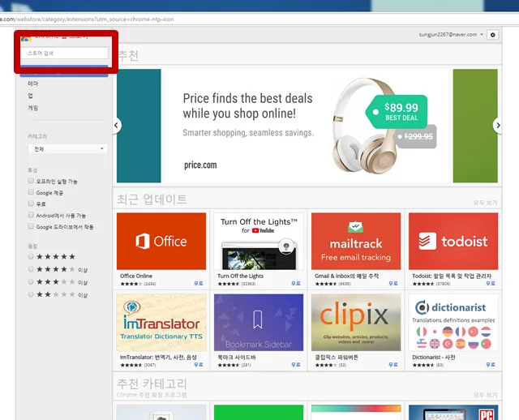Click the Office Online title text
Image resolution: width=519 pixels, height=420 pixels.
[136, 276]
